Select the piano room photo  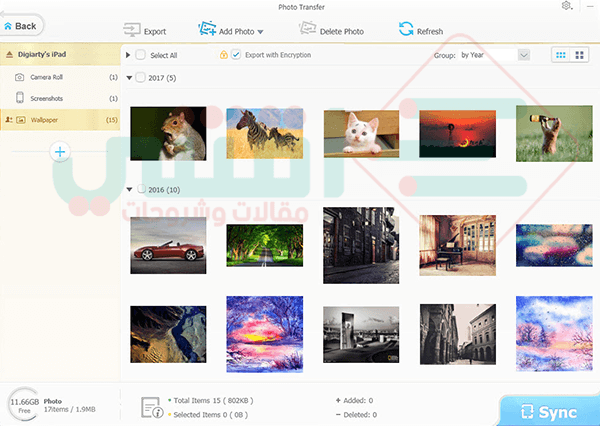pos(458,245)
